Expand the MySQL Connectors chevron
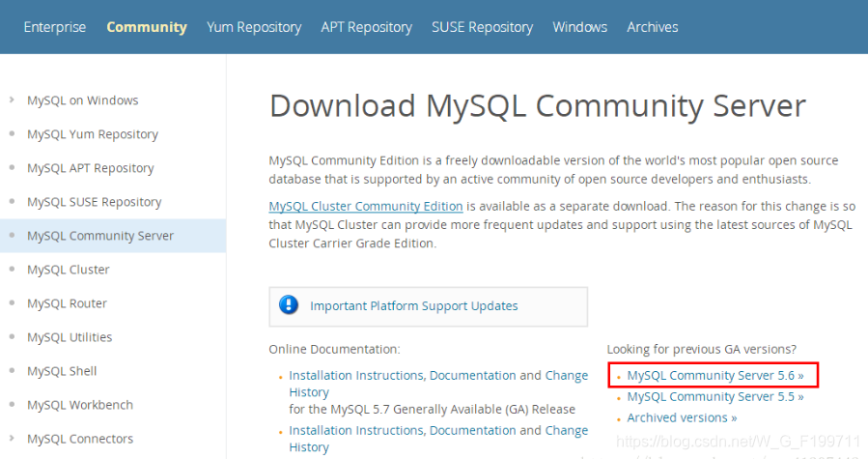Screen dimensions: 868x459 (12, 439)
